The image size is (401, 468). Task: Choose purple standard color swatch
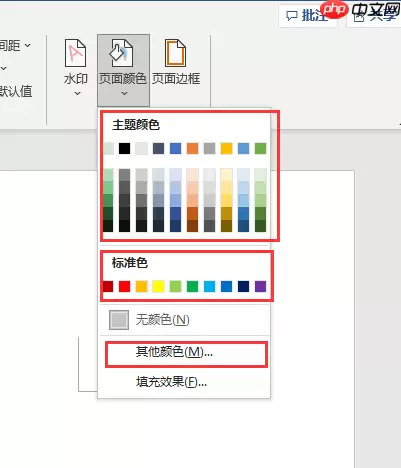(260, 286)
